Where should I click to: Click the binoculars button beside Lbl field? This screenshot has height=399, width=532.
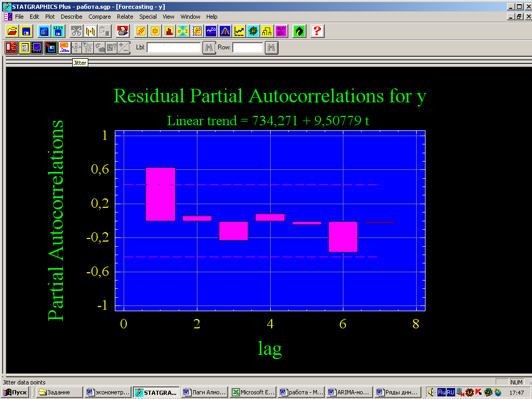[x=209, y=47]
